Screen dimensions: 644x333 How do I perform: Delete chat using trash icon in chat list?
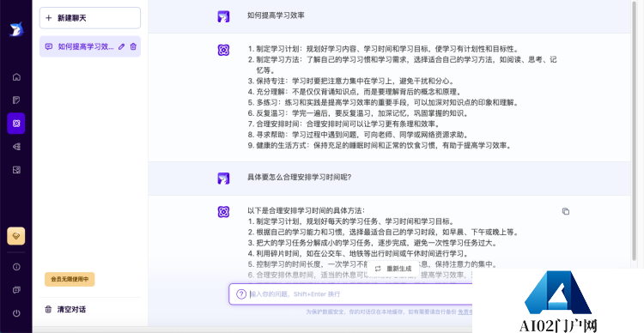click(x=133, y=46)
